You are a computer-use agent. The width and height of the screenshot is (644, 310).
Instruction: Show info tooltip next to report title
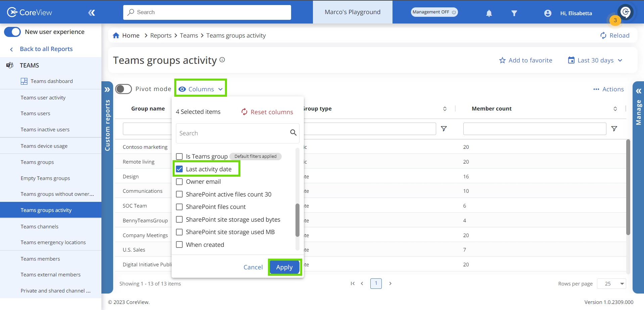click(222, 60)
